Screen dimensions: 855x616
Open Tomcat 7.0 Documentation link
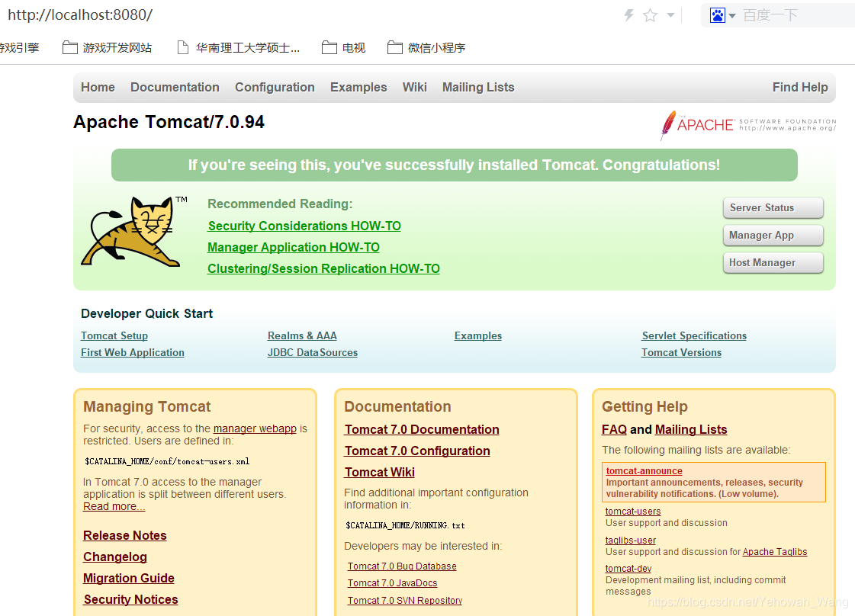(422, 429)
